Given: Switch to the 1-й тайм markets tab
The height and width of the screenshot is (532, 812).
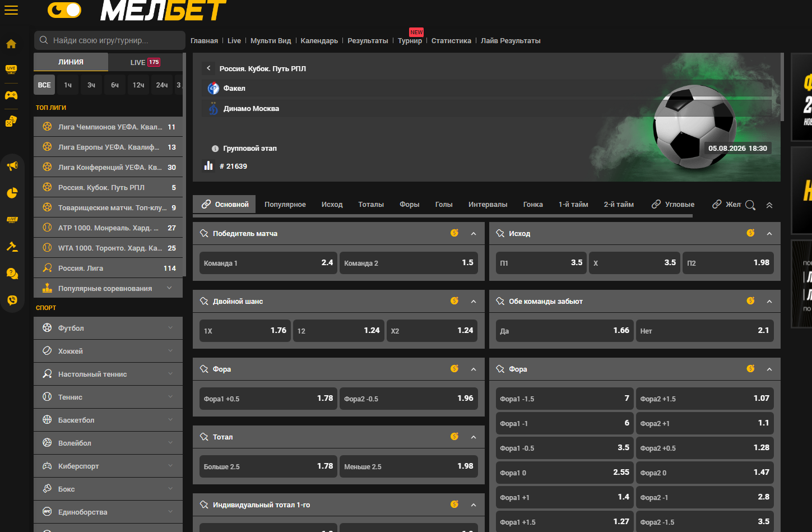Looking at the screenshot, I should tap(573, 205).
